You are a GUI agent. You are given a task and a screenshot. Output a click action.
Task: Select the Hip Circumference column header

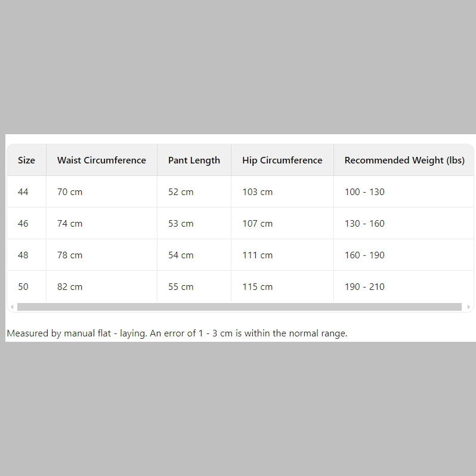pyautogui.click(x=282, y=160)
